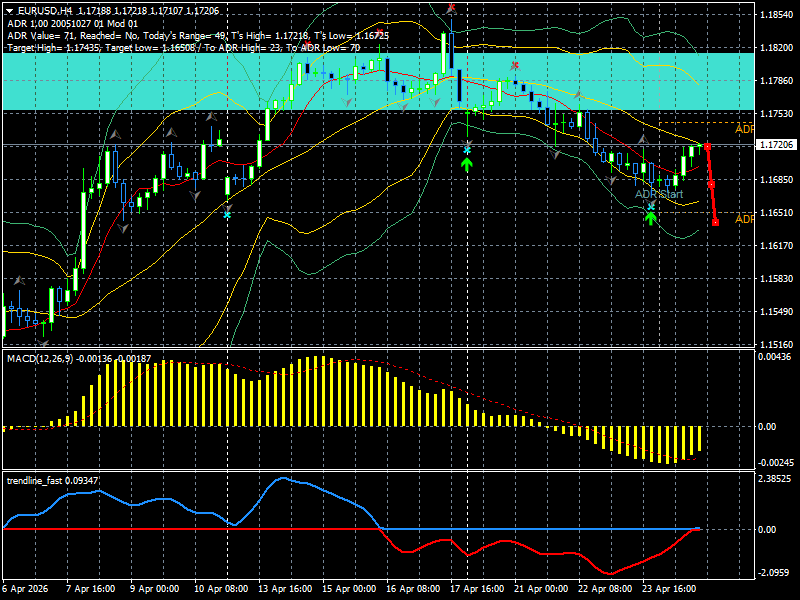The width and height of the screenshot is (800, 600).
Task: Click the cyan star just below ADR Start label
Action: point(651,206)
